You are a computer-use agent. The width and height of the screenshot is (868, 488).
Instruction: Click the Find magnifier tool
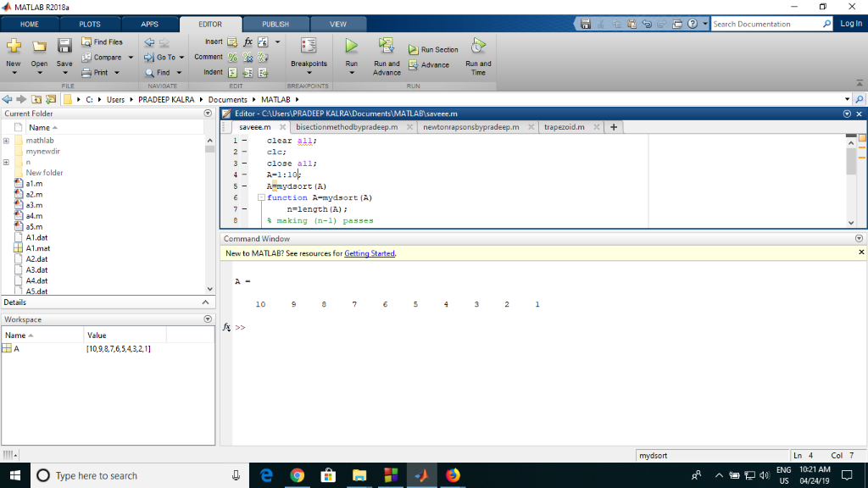coord(158,73)
